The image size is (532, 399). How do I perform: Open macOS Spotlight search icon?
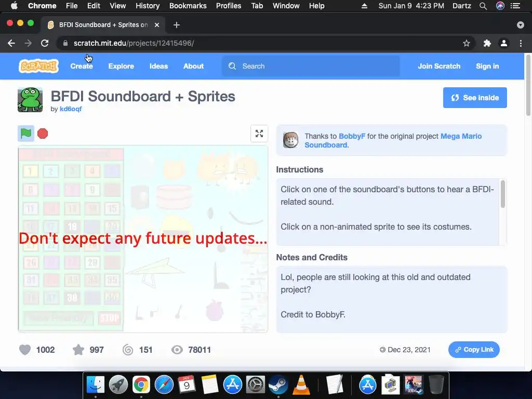483,6
